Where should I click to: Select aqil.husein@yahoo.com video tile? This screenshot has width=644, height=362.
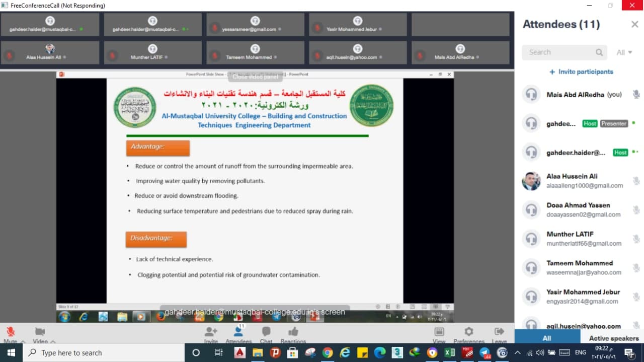tap(358, 52)
